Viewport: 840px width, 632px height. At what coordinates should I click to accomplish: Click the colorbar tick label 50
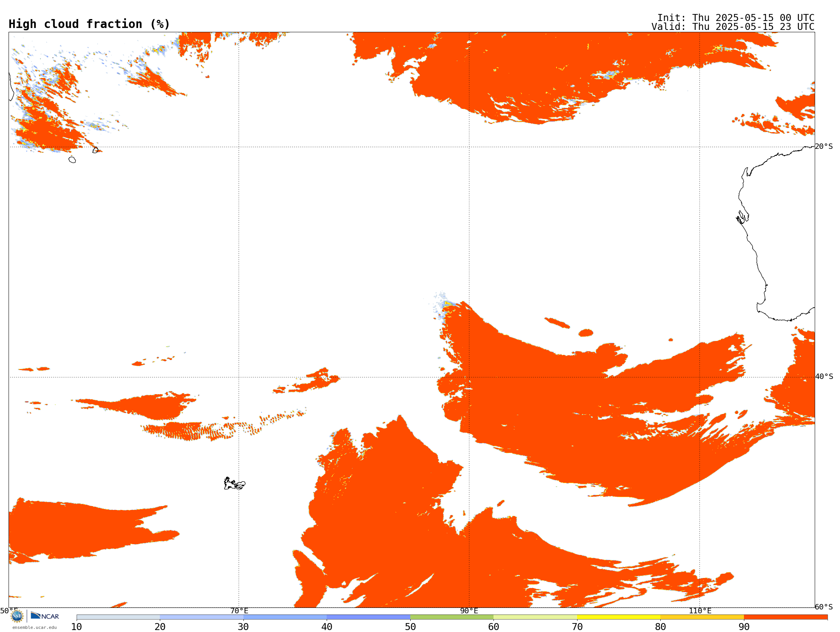pyautogui.click(x=410, y=627)
